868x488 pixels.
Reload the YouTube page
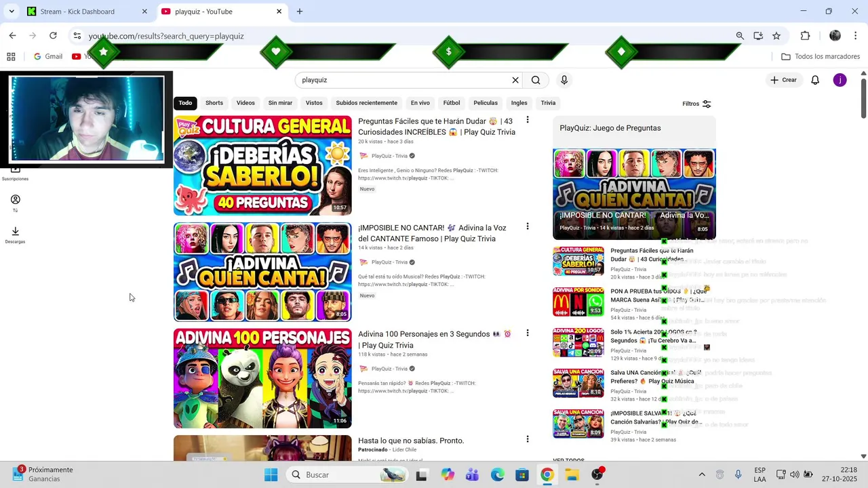coord(53,36)
